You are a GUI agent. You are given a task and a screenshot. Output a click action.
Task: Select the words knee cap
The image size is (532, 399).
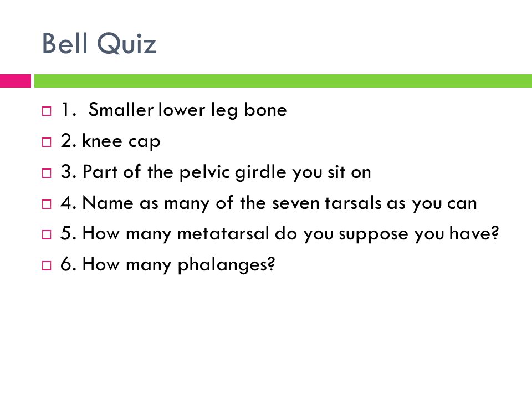tap(121, 141)
